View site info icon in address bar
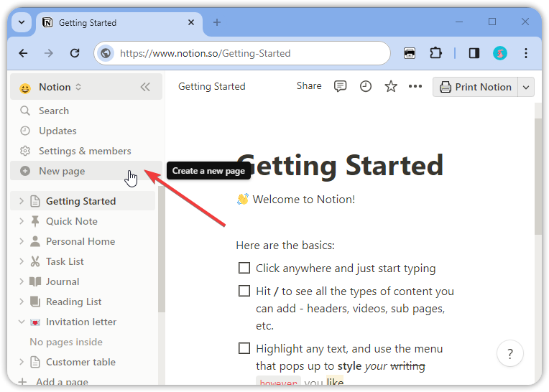549x392 pixels. tap(106, 53)
